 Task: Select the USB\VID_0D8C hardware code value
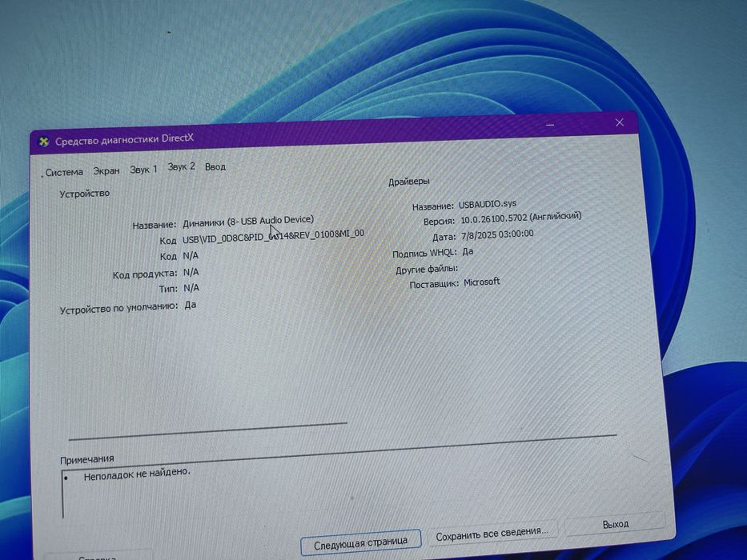click(273, 237)
